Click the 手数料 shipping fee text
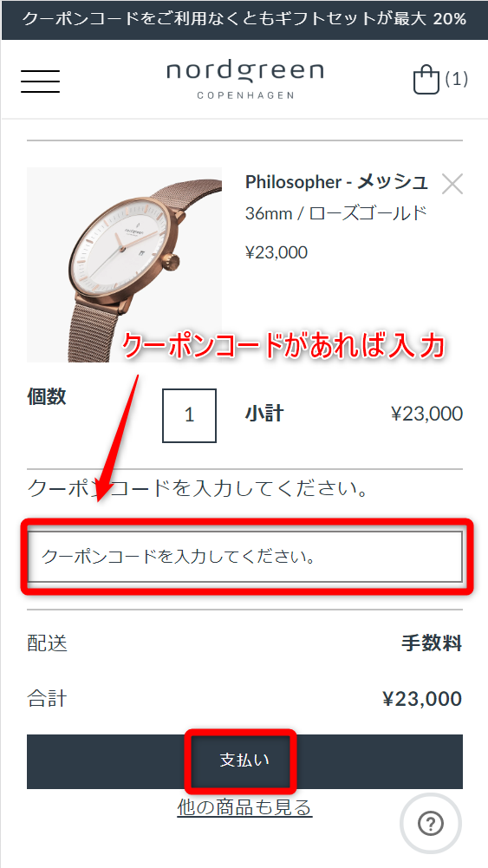This screenshot has width=488, height=868. (x=432, y=643)
